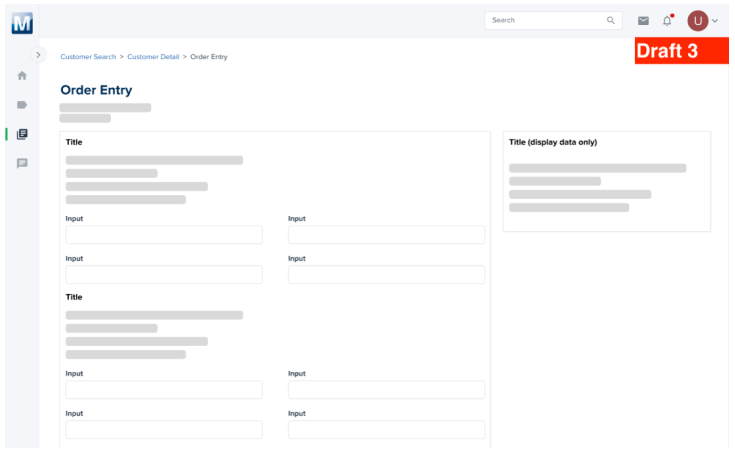Open the mail envelope icon in the header
This screenshot has width=735, height=453.
643,20
